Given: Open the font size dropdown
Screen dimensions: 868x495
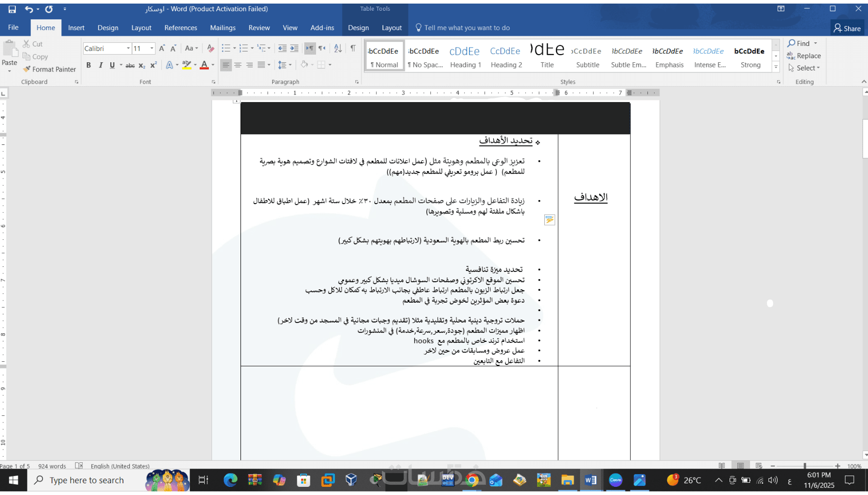Looking at the screenshot, I should 152,48.
